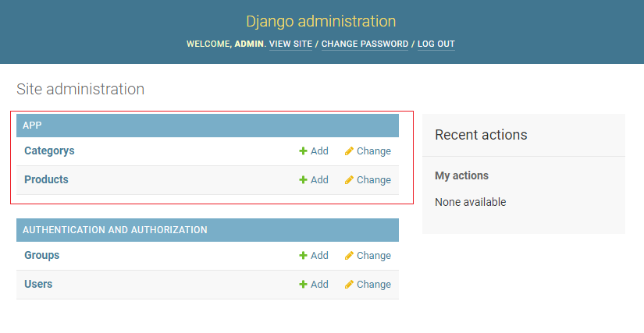
Task: Click the pencil icon for Groups
Action: (349, 256)
